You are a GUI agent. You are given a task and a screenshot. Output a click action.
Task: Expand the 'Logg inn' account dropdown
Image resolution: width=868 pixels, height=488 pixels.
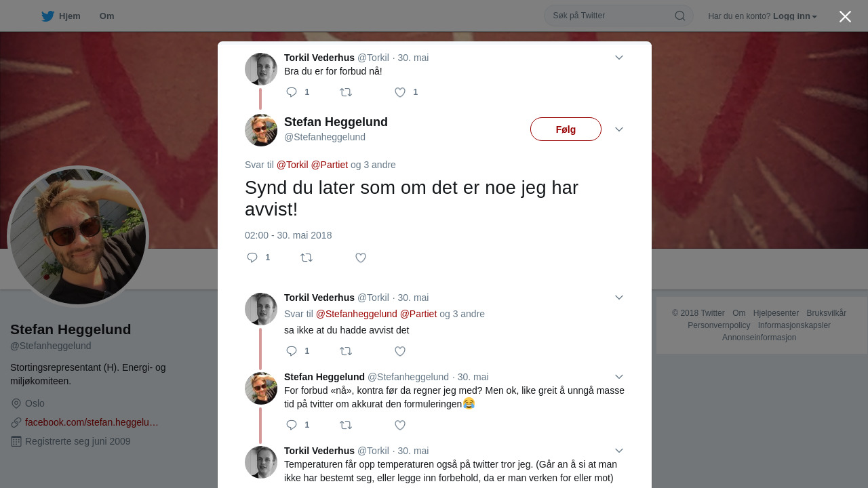coord(795,16)
